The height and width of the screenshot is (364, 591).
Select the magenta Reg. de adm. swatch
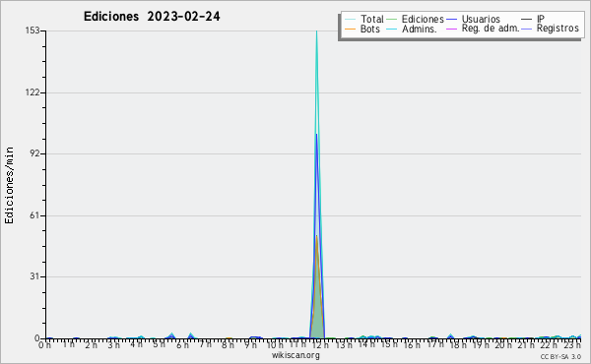click(451, 29)
